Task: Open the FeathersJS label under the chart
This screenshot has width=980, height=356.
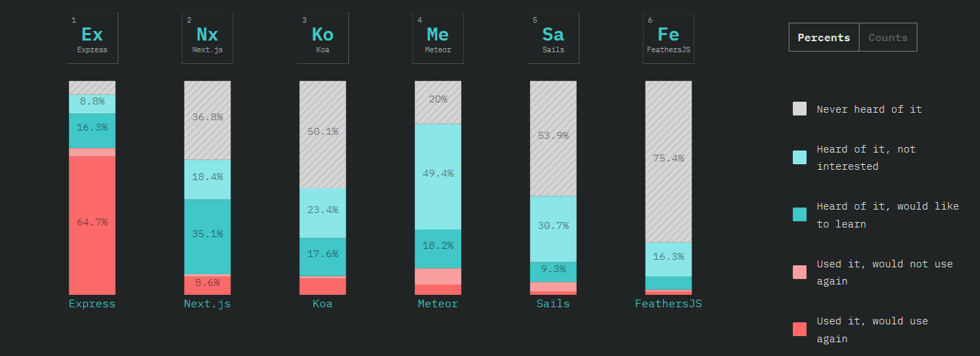Action: (668, 304)
